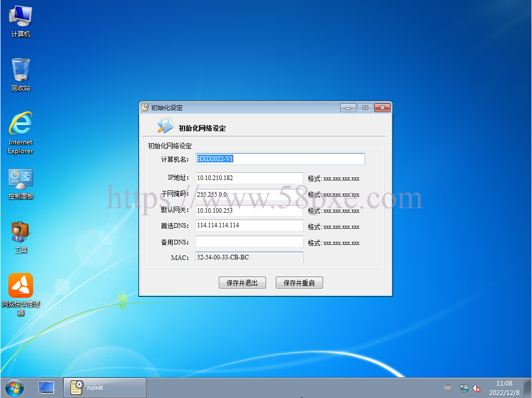
Task: Click the 初始化网络设定 bold heading
Action: 202,128
